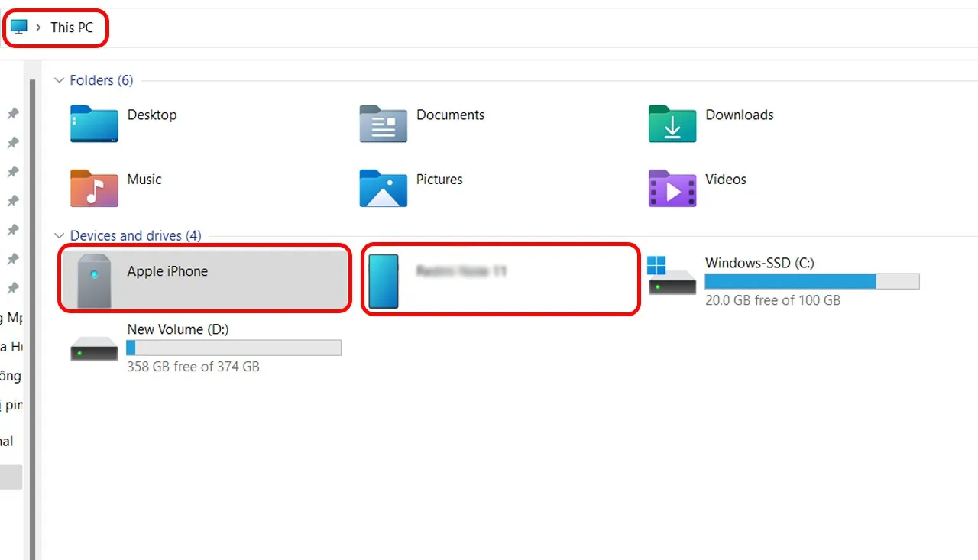Click the navigation pane scrollbar
Viewport: 978px width, 560px height.
pos(31,321)
